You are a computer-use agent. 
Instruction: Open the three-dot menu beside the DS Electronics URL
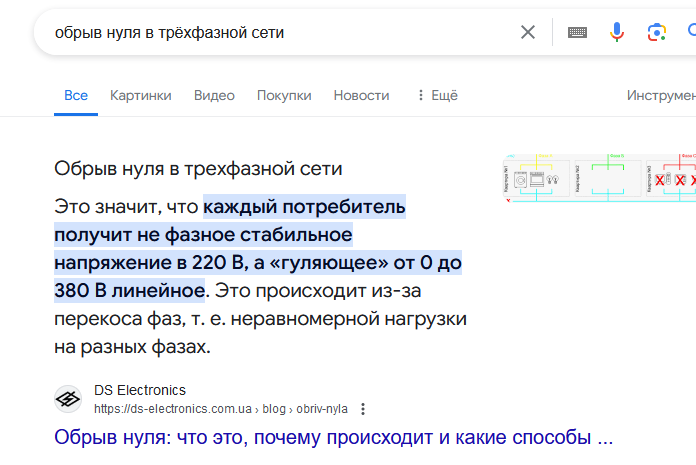[x=363, y=409]
